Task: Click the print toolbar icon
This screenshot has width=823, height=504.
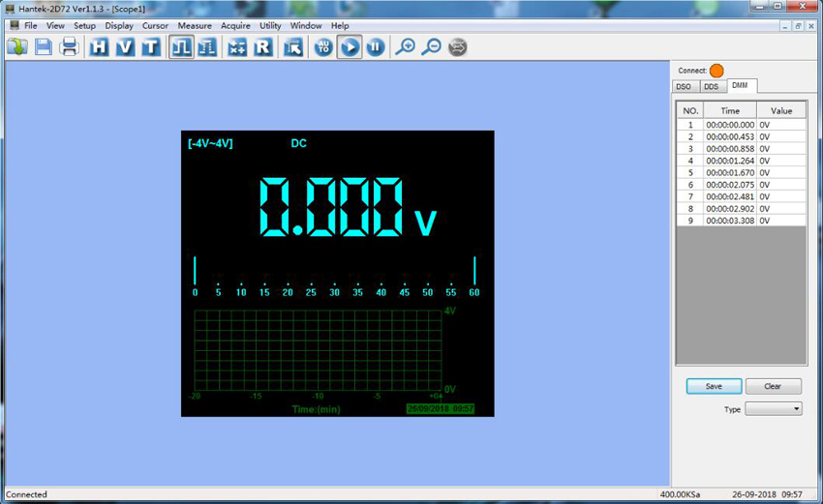Action: (x=69, y=47)
